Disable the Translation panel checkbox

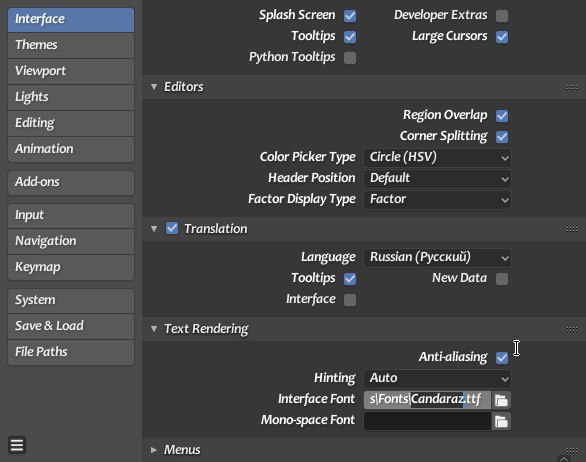coord(172,228)
